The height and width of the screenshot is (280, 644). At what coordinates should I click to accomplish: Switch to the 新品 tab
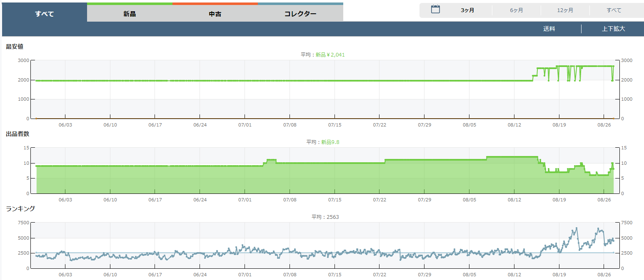(x=130, y=14)
